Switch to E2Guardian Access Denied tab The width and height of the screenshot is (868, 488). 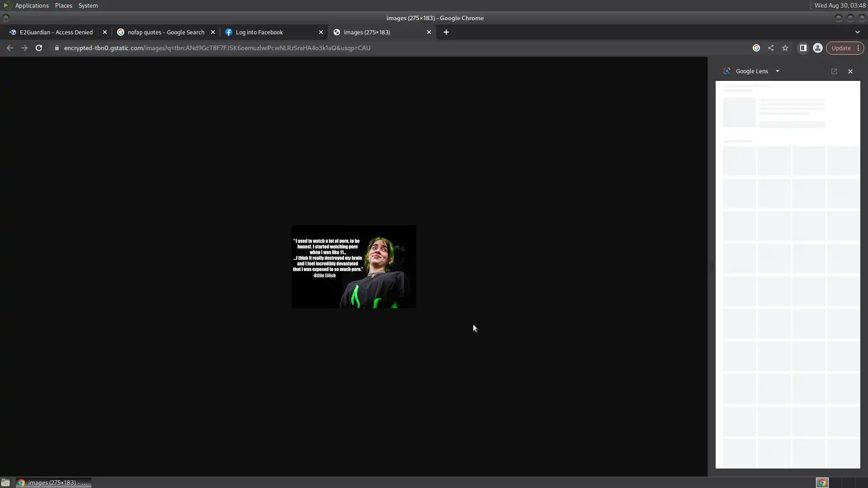(x=56, y=32)
